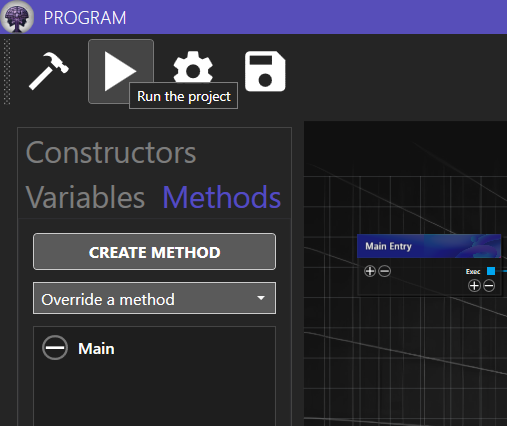
Task: Select the Methods tab
Action: 222,197
